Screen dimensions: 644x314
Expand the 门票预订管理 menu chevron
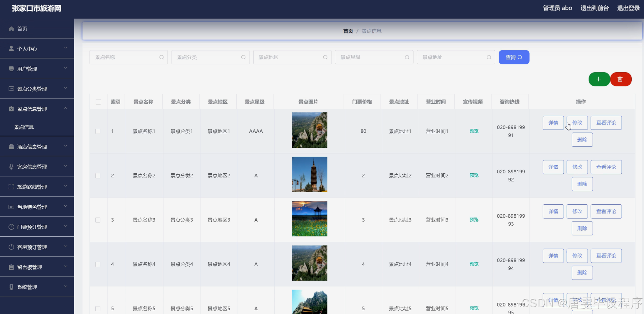[x=65, y=226]
